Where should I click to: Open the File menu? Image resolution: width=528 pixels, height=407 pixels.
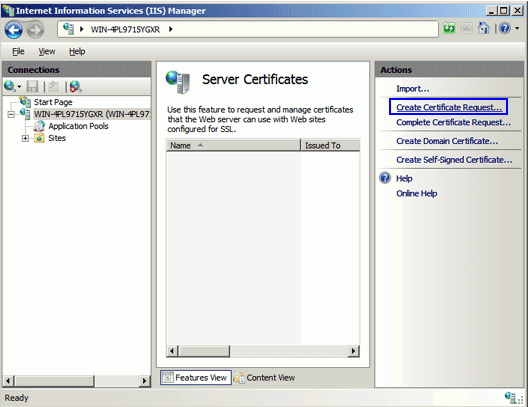point(18,52)
